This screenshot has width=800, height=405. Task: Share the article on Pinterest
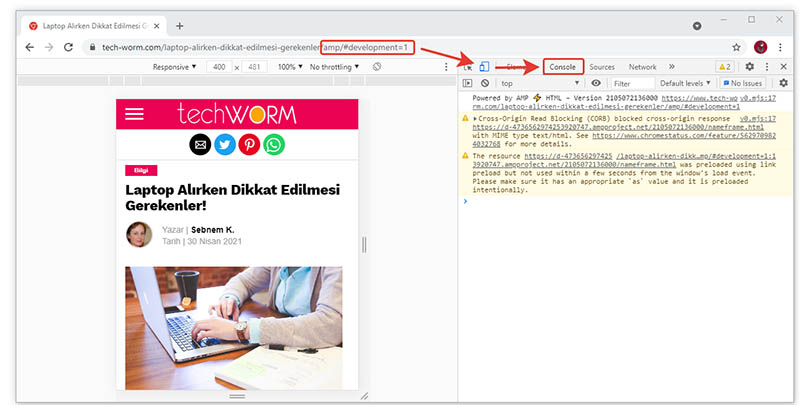[x=249, y=145]
